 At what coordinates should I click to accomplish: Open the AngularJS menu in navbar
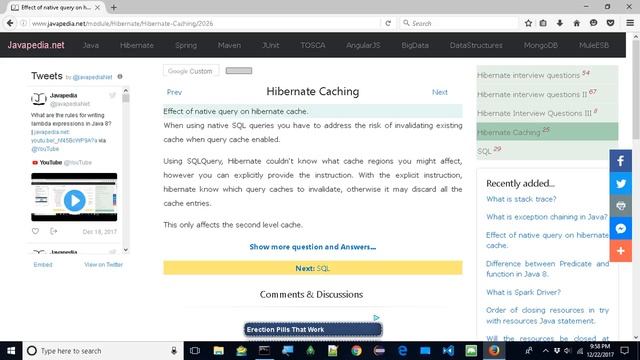click(363, 45)
